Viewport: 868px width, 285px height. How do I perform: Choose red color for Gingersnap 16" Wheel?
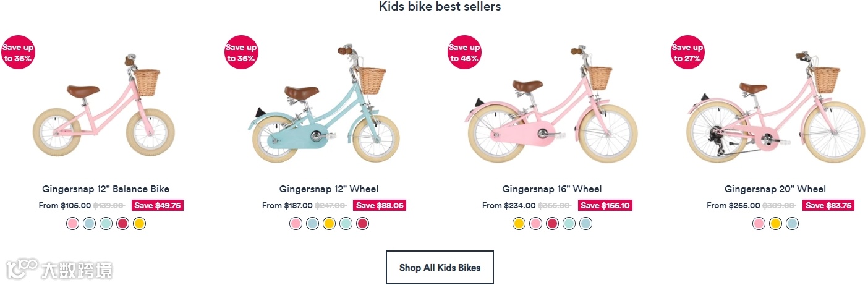point(552,223)
